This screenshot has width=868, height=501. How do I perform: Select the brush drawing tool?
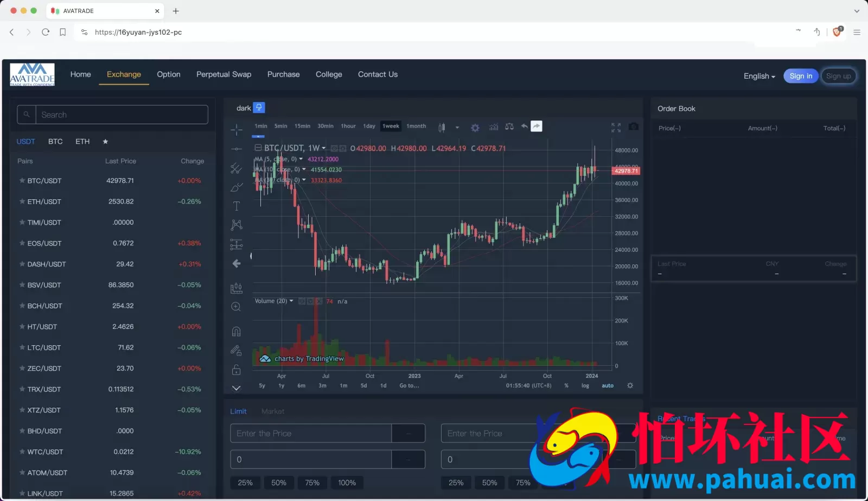pos(237,187)
